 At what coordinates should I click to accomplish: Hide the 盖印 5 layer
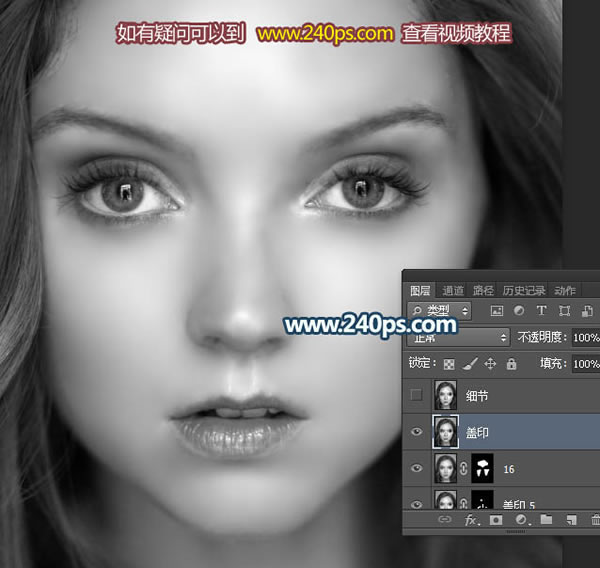(416, 504)
